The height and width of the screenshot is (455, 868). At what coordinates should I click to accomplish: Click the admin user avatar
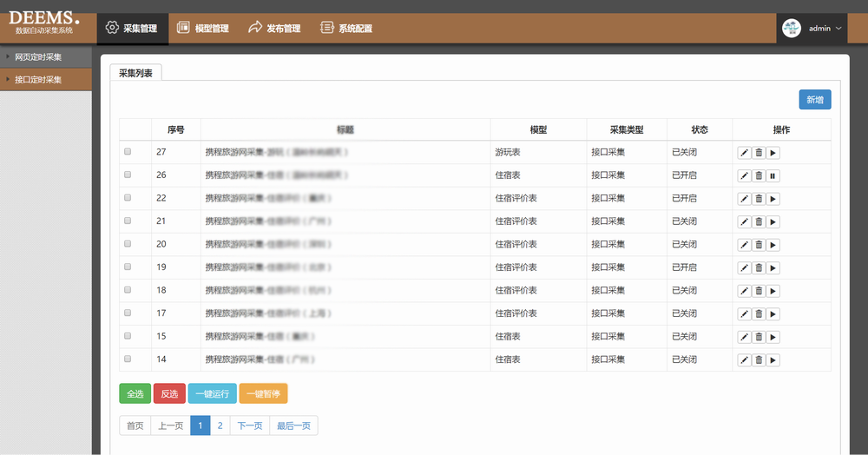point(791,28)
